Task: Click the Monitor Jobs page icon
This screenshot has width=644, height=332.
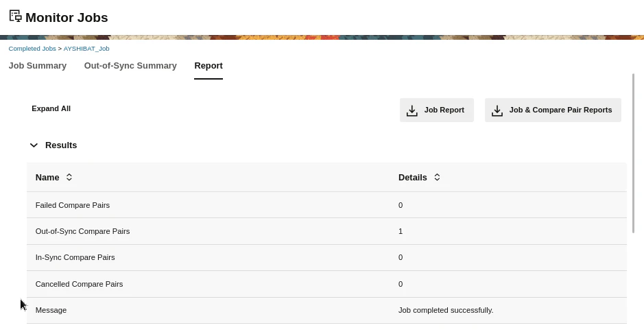Action: pyautogui.click(x=16, y=16)
